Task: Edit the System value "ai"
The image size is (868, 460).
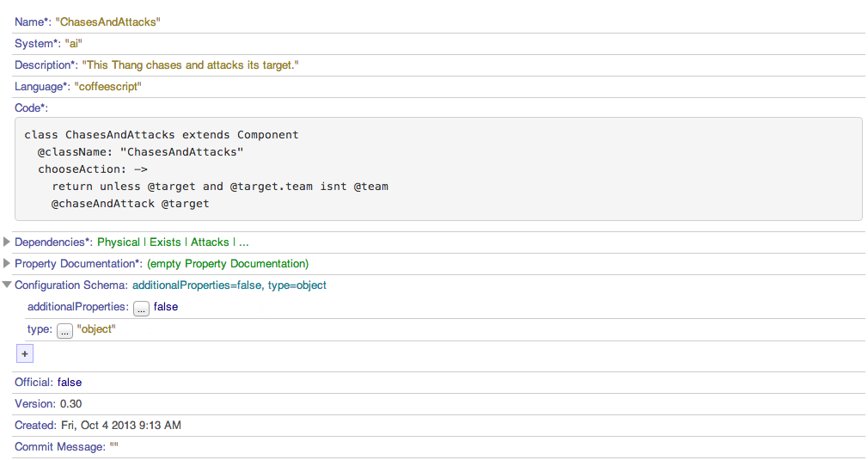Action: pyautogui.click(x=74, y=44)
